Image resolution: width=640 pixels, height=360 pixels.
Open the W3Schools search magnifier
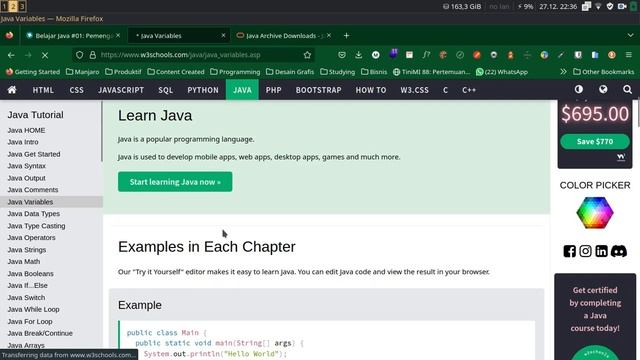coord(627,89)
